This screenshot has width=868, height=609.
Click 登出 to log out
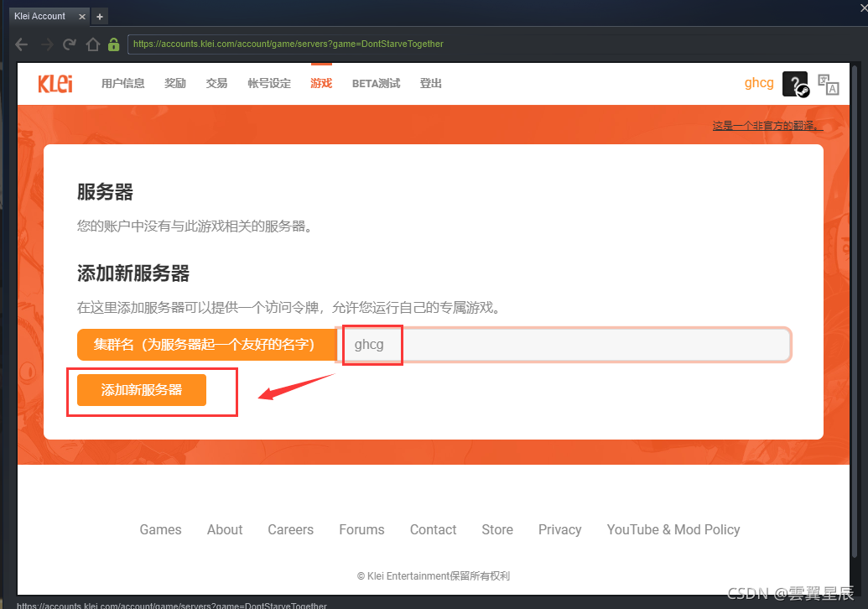(431, 84)
